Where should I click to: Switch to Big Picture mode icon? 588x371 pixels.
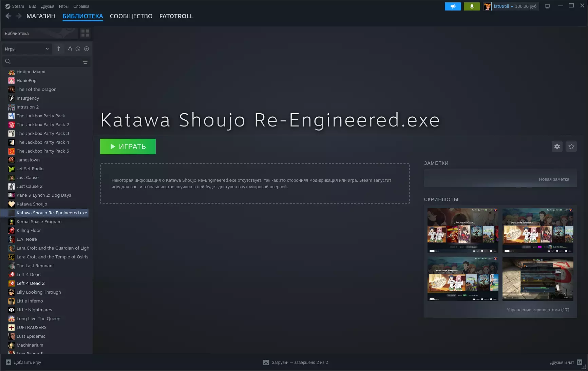[x=547, y=6]
